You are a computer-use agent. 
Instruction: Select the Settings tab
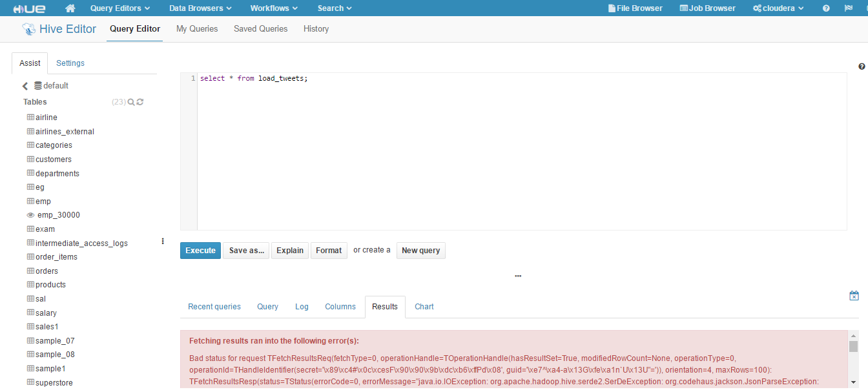click(70, 63)
